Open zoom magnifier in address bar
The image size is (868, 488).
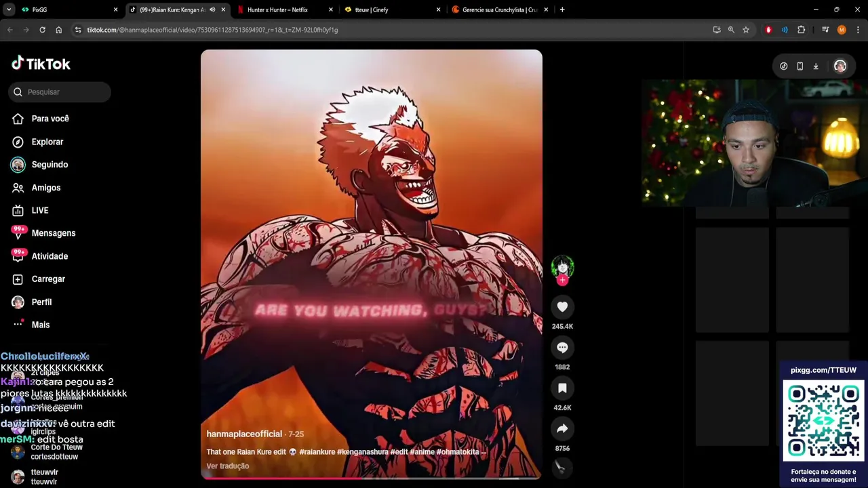point(731,30)
